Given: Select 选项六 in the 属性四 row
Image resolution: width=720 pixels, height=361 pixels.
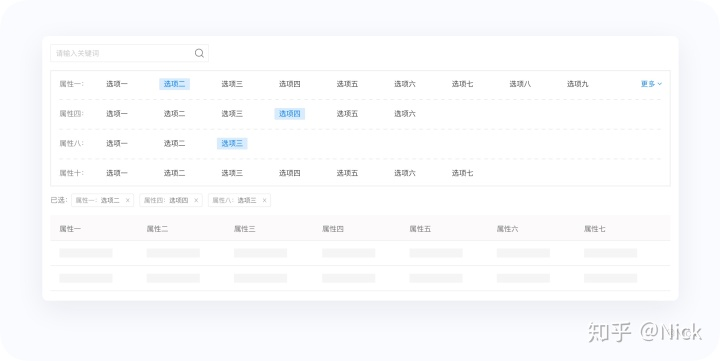Looking at the screenshot, I should 405,114.
